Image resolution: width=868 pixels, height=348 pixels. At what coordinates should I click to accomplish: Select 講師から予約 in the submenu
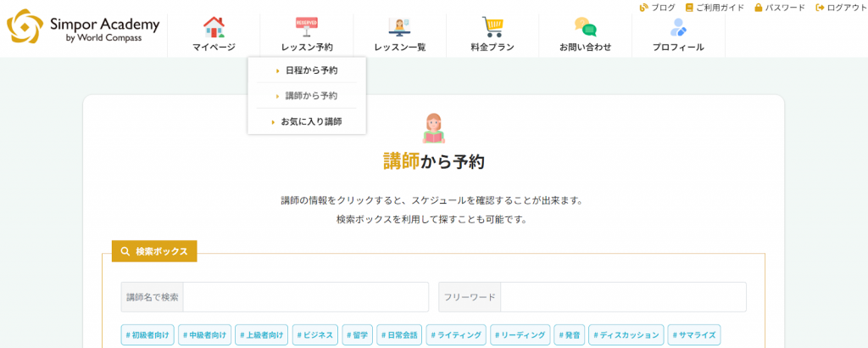click(310, 96)
